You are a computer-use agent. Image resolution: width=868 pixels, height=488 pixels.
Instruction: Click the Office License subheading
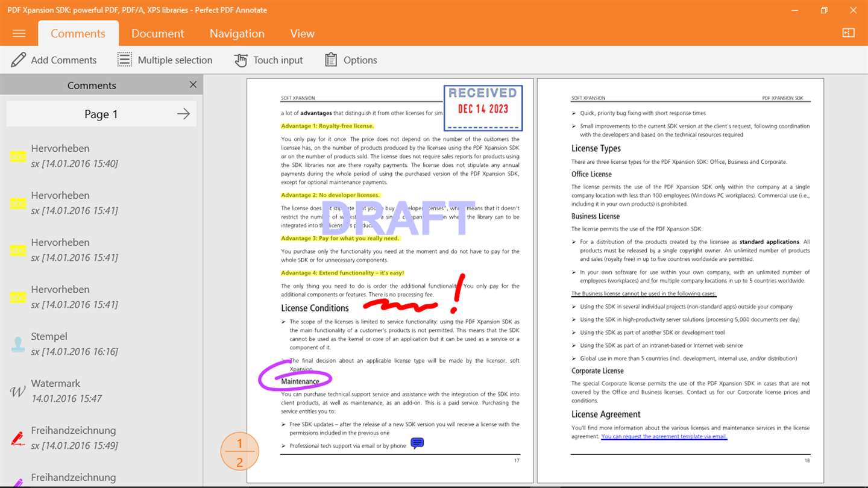coord(591,174)
